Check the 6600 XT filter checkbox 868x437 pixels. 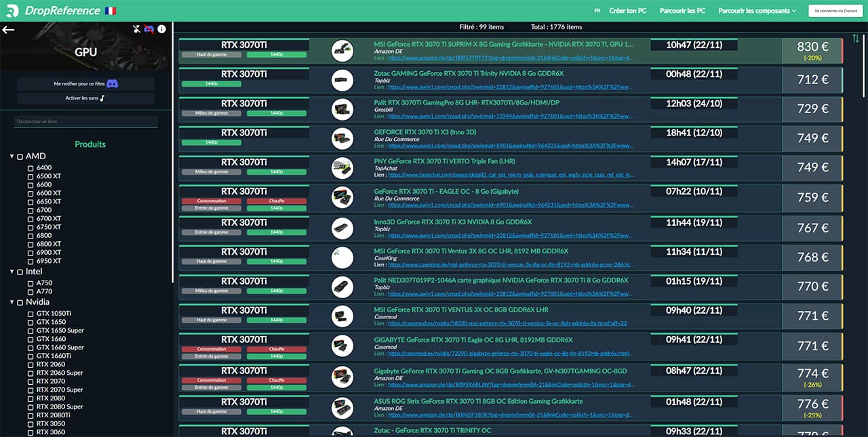[x=31, y=193]
